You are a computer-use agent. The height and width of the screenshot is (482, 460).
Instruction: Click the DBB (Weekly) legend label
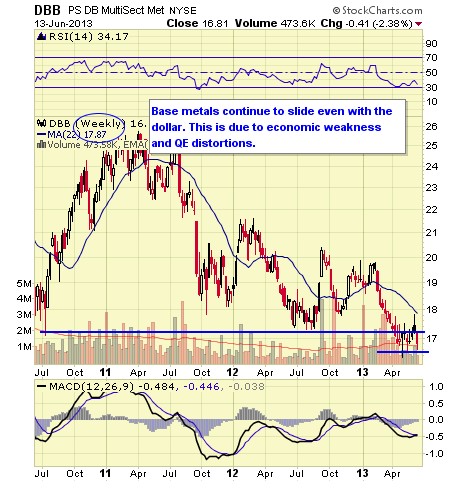[x=87, y=124]
